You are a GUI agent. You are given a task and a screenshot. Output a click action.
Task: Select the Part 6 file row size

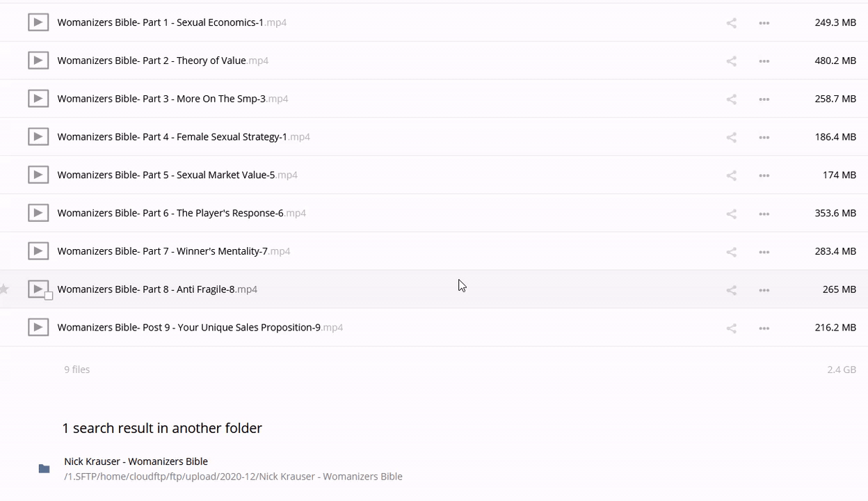click(x=835, y=213)
